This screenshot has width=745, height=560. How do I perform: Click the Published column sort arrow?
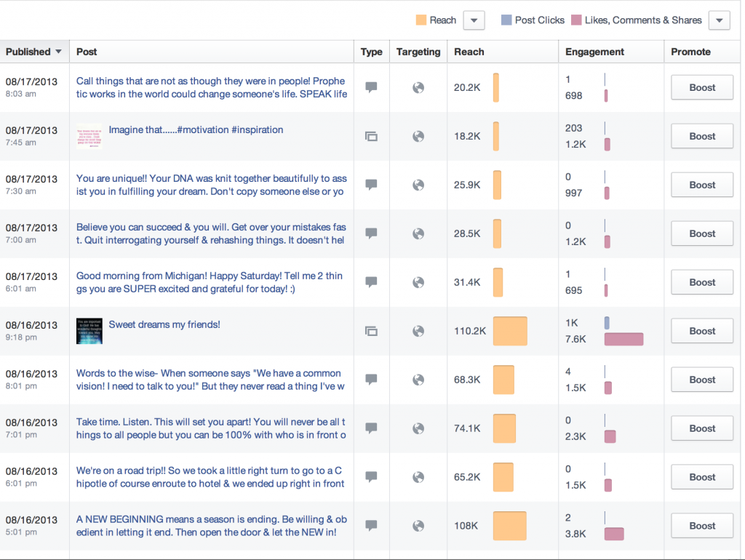(x=58, y=52)
